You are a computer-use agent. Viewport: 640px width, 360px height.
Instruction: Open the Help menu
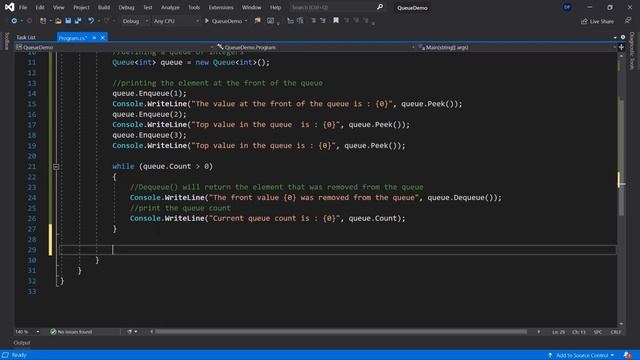click(x=276, y=7)
